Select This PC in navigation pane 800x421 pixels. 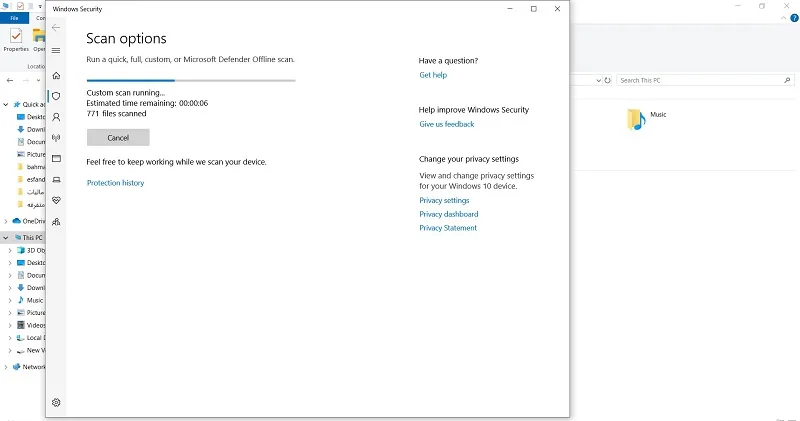click(x=29, y=237)
